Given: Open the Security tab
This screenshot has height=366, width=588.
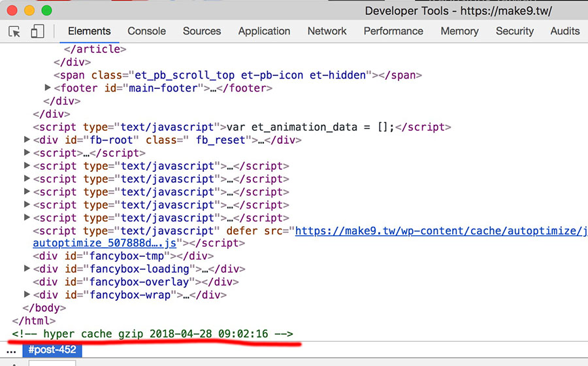Looking at the screenshot, I should 515,31.
